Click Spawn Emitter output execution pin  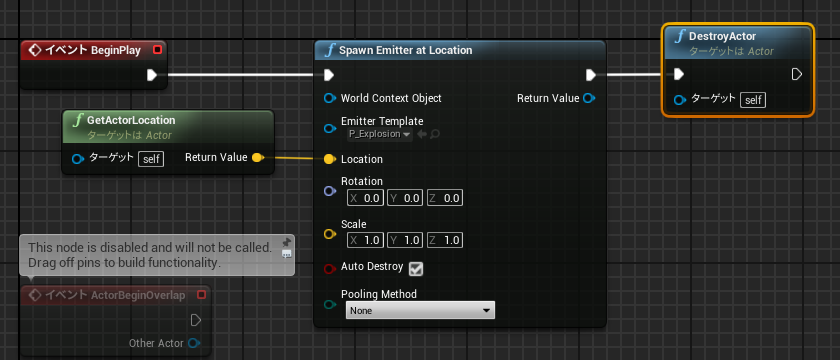[x=590, y=74]
